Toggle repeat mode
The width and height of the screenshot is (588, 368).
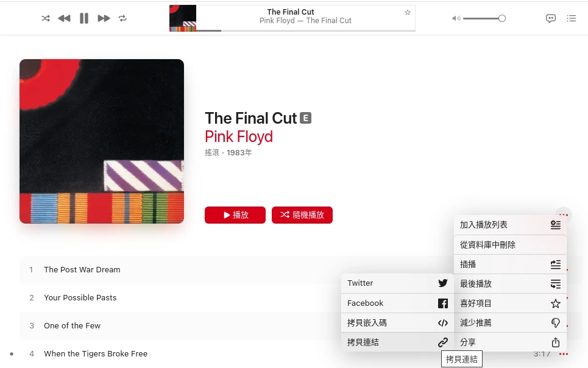[122, 18]
